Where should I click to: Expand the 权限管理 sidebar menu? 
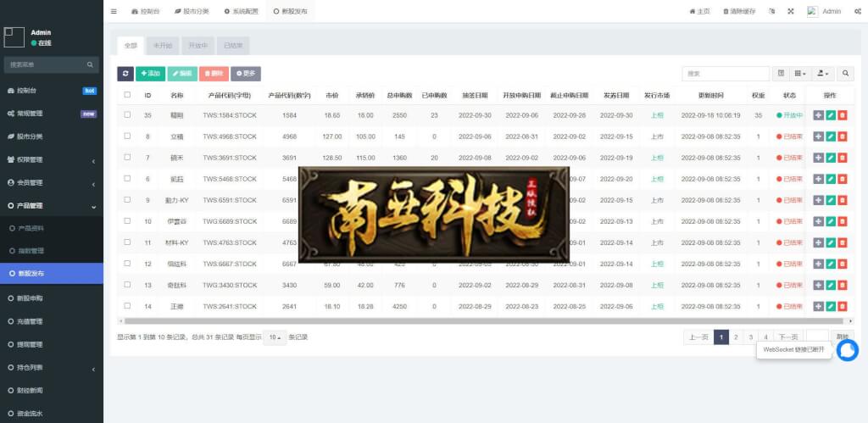tap(52, 159)
